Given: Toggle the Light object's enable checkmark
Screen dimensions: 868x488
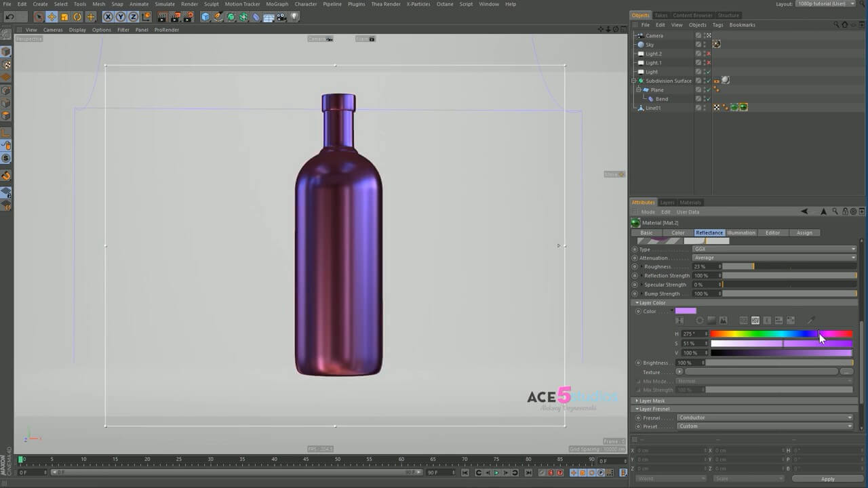Looking at the screenshot, I should point(709,72).
